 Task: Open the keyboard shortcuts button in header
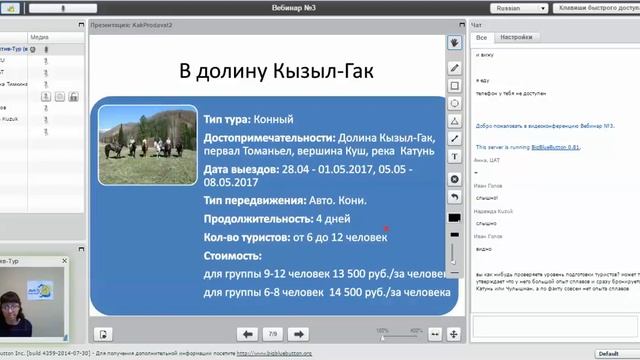click(597, 8)
